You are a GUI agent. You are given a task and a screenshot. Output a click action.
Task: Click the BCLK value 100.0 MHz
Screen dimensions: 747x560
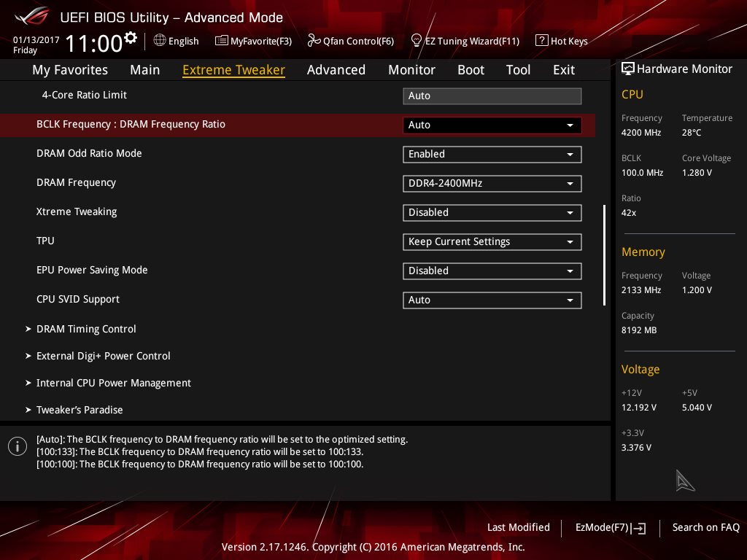(x=642, y=173)
